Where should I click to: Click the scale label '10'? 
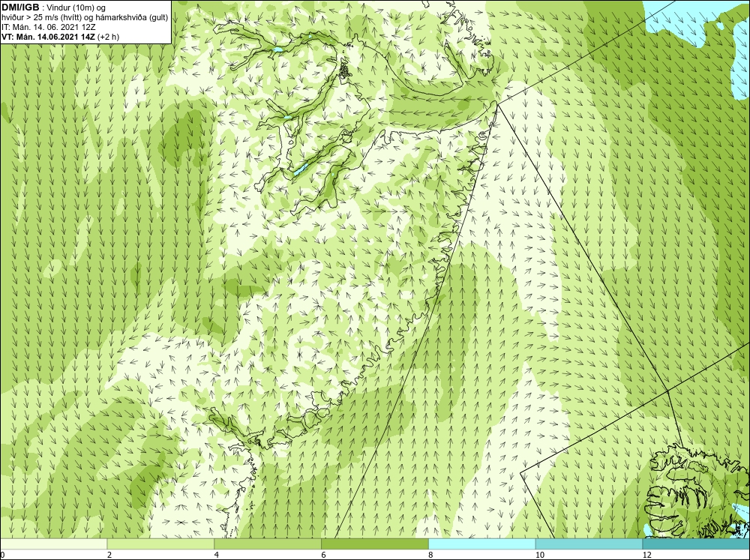[540, 555]
